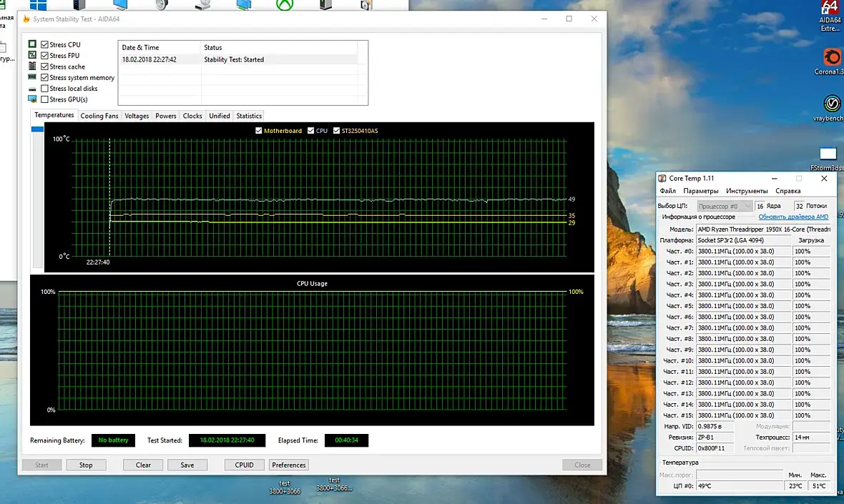Click the blue temperature graph scroll indicator
Image resolution: width=844 pixels, height=504 pixels.
pyautogui.click(x=37, y=129)
